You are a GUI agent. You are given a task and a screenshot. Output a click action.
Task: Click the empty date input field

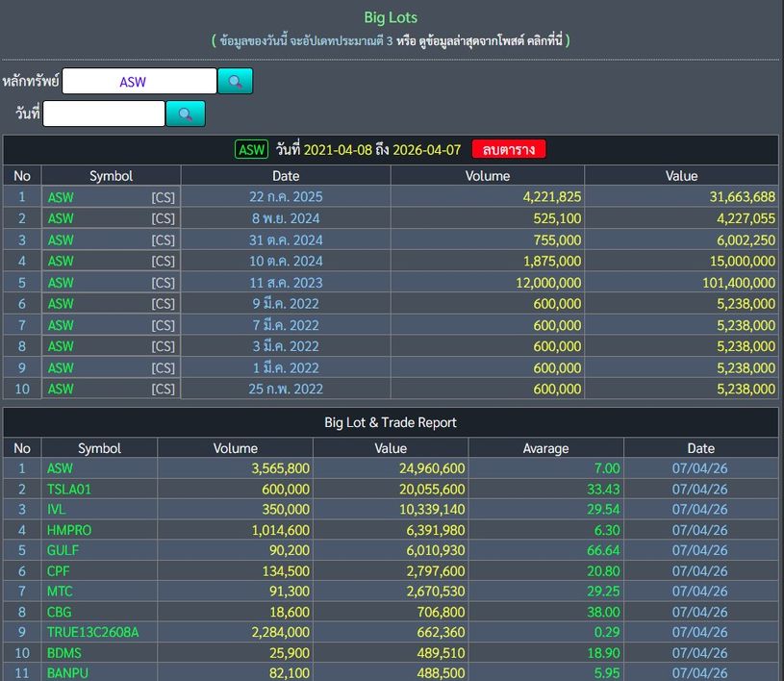coord(104,114)
